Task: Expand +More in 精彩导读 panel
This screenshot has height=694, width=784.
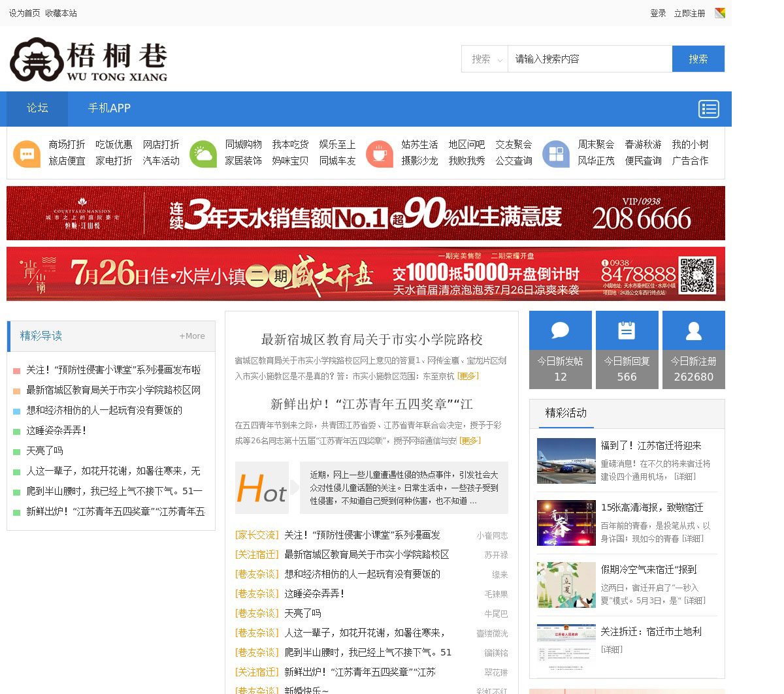Action: click(192, 336)
